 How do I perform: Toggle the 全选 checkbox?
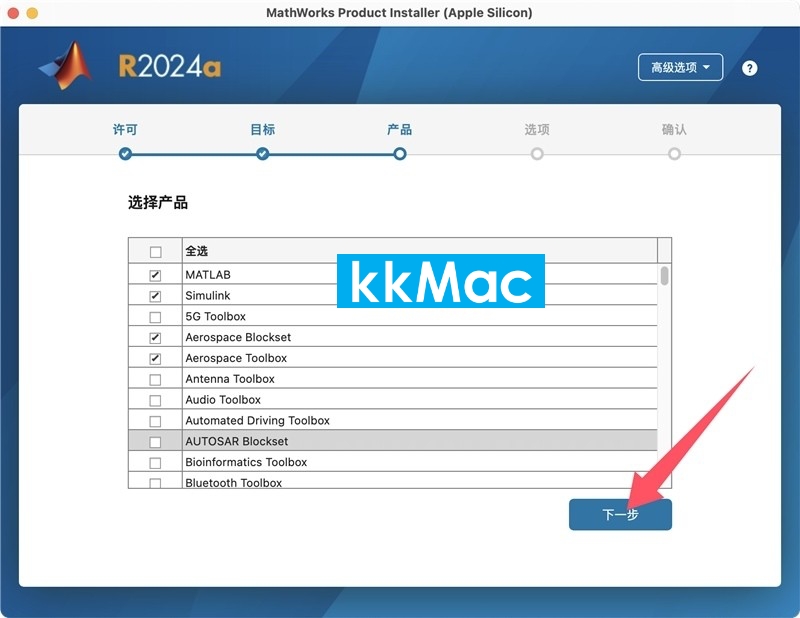[155, 252]
